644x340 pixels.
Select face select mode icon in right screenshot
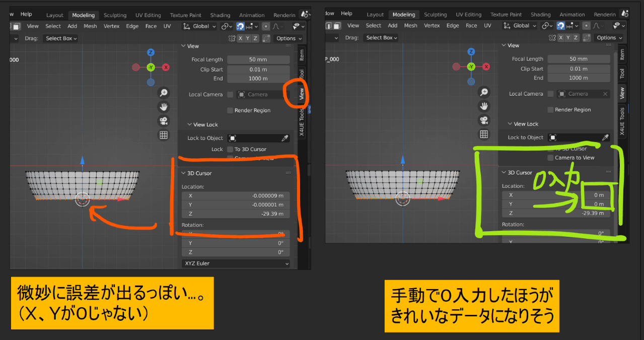(338, 26)
